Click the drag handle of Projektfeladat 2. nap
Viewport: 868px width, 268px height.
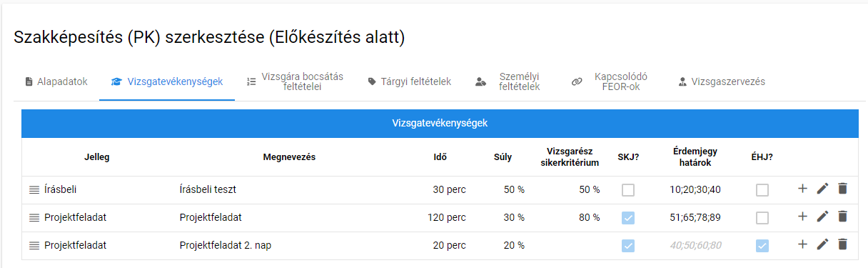click(x=34, y=245)
